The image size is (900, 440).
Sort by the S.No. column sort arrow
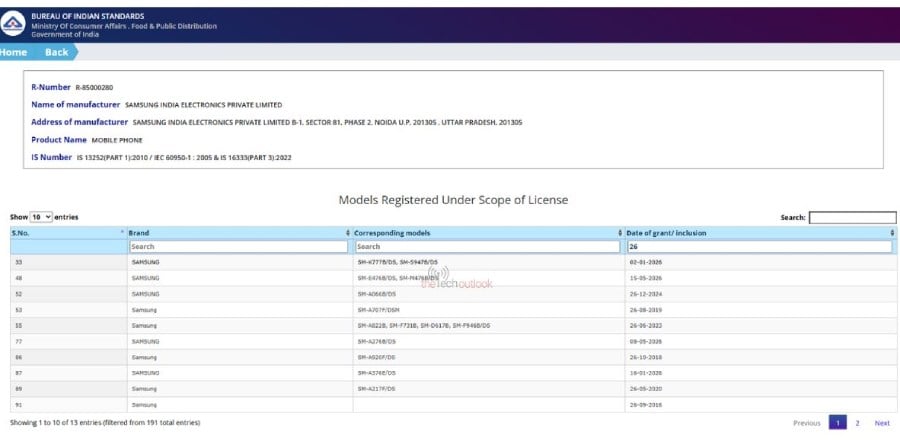pos(122,232)
